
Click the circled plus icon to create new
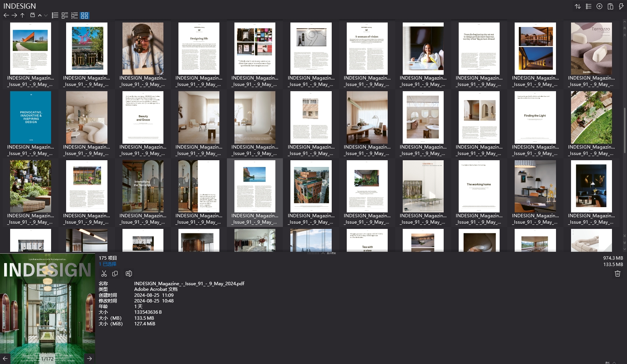(600, 6)
